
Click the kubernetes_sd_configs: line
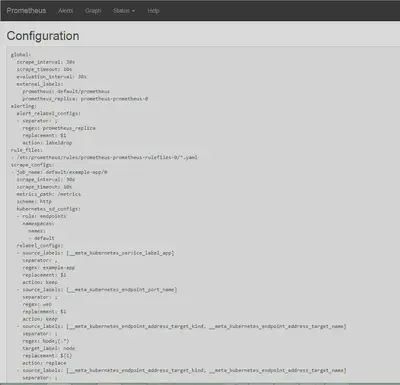tap(49, 209)
